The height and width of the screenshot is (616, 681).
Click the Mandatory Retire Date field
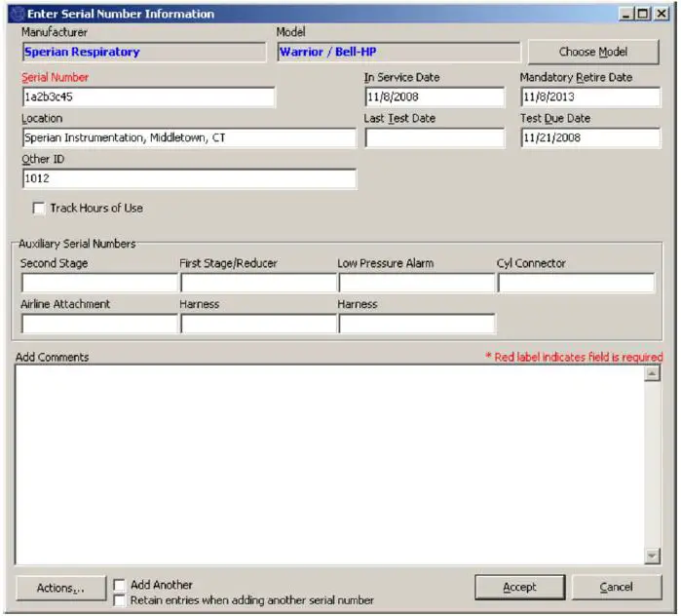pyautogui.click(x=590, y=96)
